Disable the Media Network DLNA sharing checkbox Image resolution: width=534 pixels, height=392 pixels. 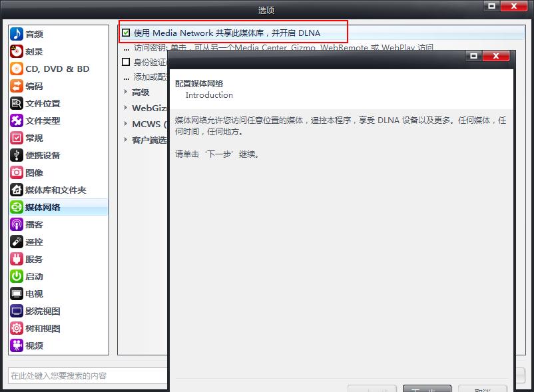(x=126, y=32)
